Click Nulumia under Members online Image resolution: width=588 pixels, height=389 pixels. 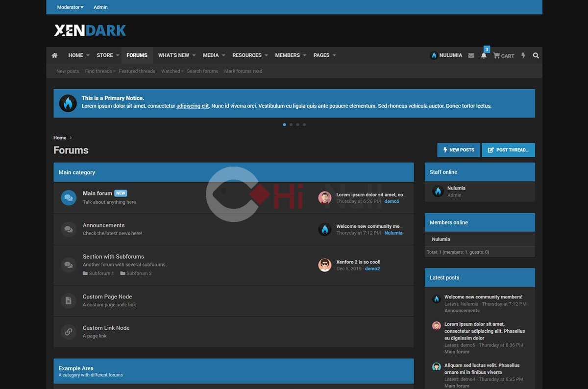[x=441, y=239]
